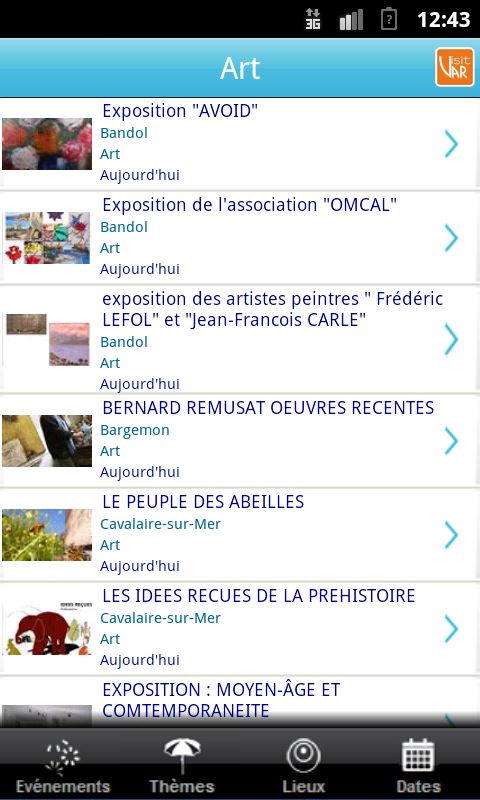Tap chevron next to LE PEUPLE DES ABEILLES
This screenshot has width=480, height=800.
451,535
